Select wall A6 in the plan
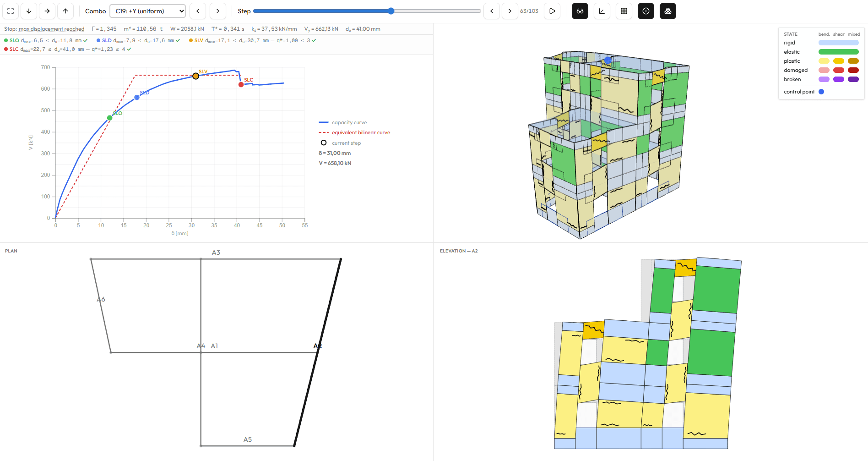 click(x=101, y=299)
